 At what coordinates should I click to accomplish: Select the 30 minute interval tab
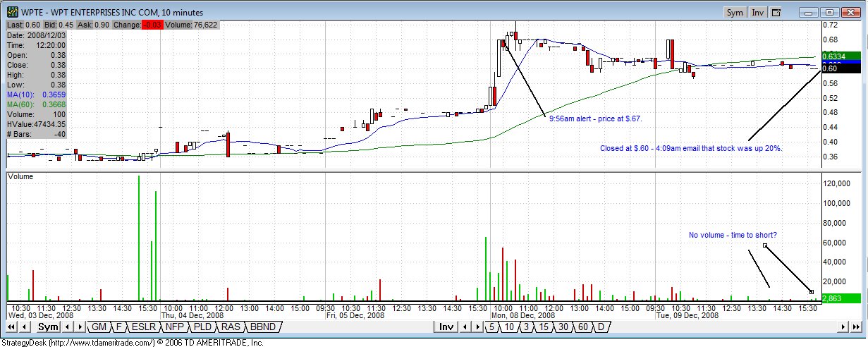pyautogui.click(x=563, y=327)
